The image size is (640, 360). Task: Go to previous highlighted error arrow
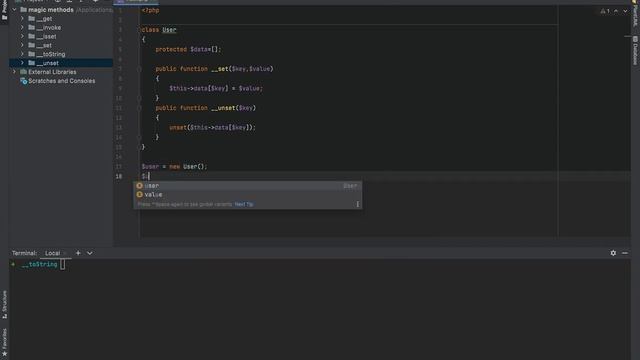tap(616, 11)
